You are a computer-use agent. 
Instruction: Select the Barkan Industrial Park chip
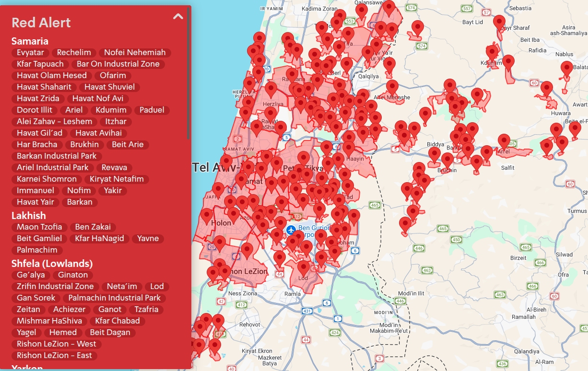[57, 156]
